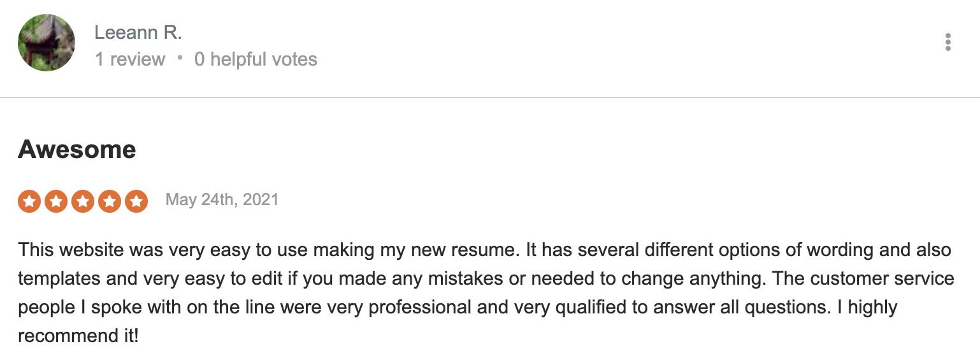980x358 pixels.
Task: Click the word "templates" in the review
Action: coord(59,280)
